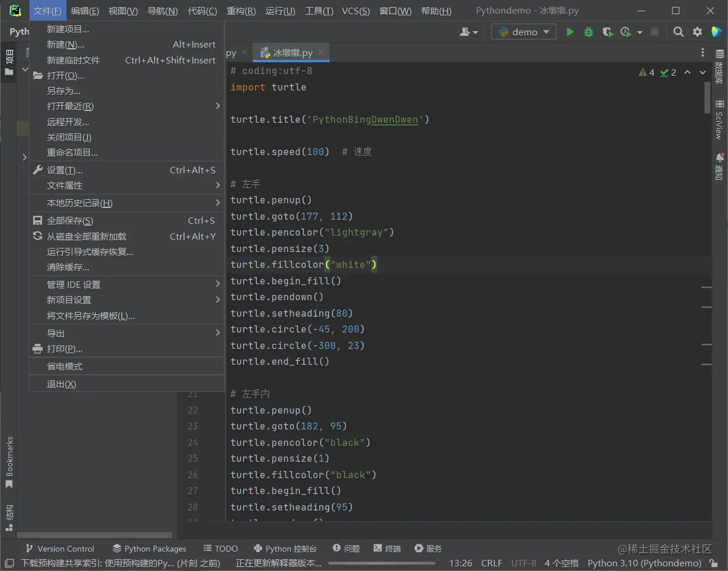Open the 代码 menu

[x=202, y=11]
